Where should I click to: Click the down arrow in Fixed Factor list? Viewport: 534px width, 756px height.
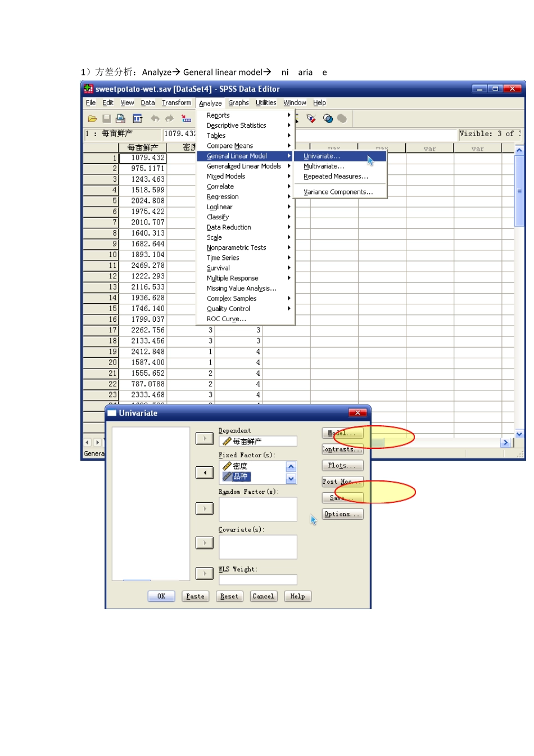pyautogui.click(x=291, y=479)
